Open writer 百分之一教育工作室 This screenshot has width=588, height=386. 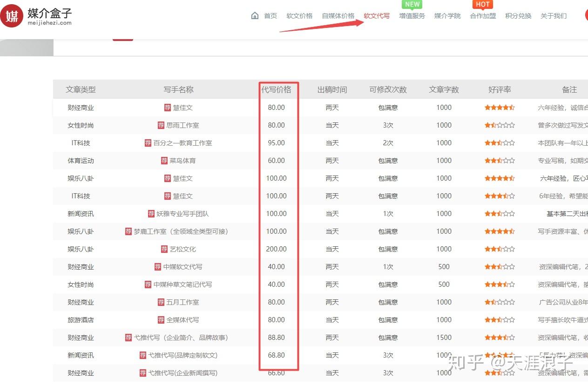pyautogui.click(x=182, y=143)
